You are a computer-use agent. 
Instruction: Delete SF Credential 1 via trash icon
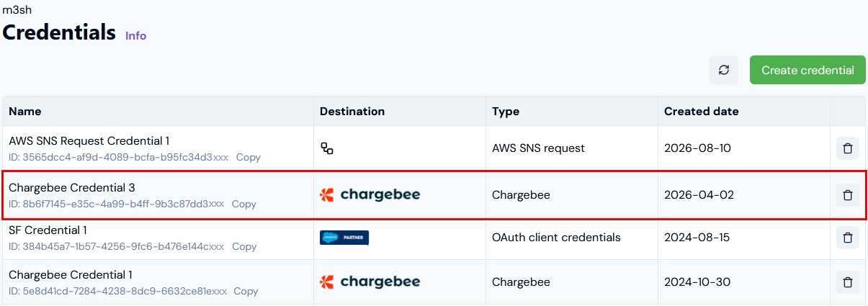[x=848, y=238]
